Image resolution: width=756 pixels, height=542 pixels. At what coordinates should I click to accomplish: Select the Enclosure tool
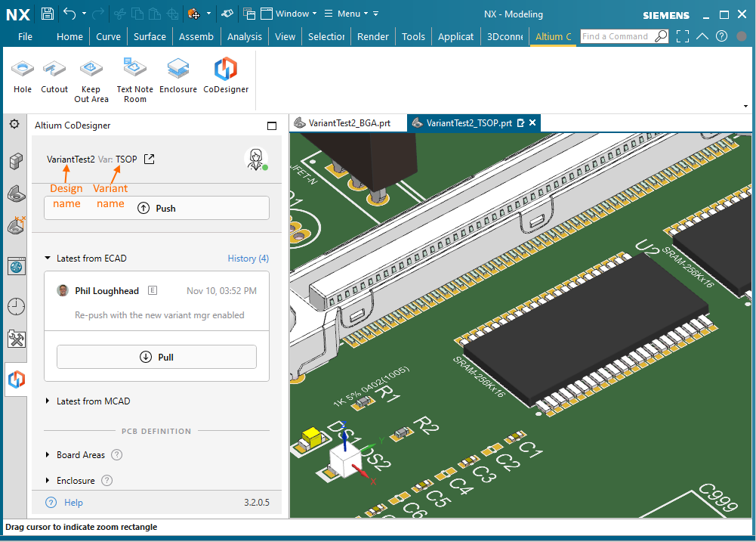(x=178, y=76)
